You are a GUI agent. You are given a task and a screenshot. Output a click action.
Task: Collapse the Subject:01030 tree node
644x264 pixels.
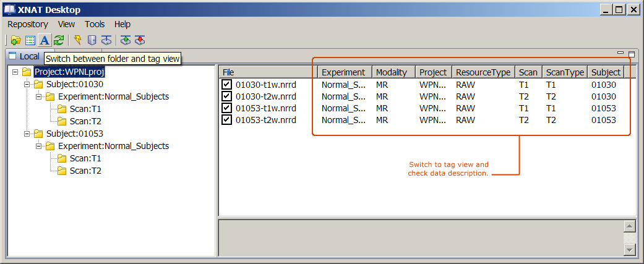point(27,84)
